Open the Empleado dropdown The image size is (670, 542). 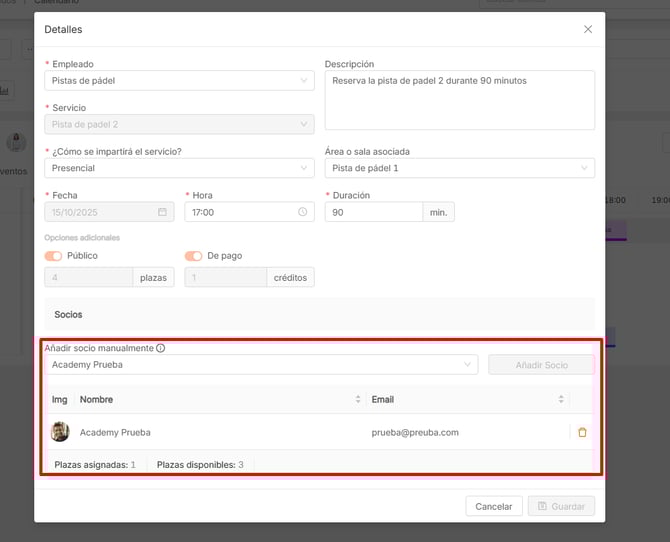tap(180, 81)
